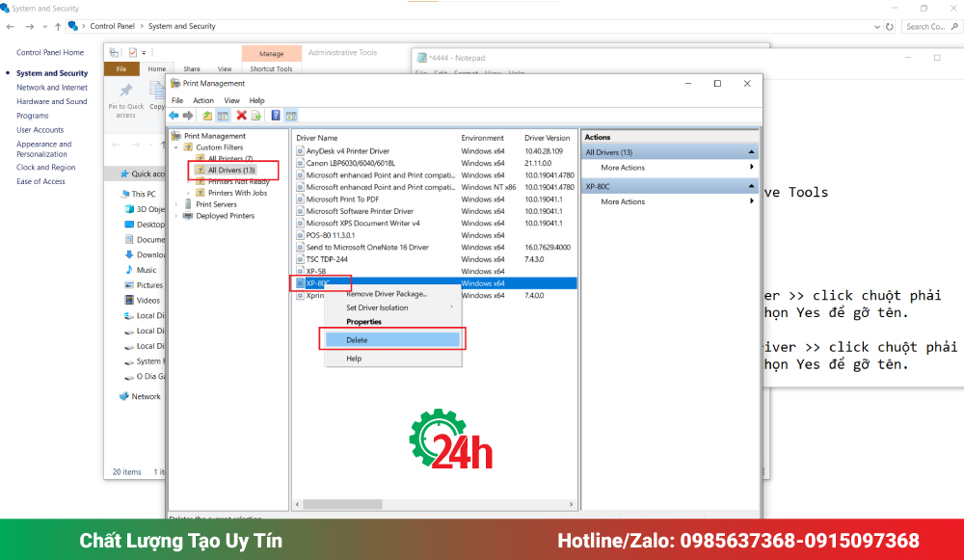964x560 pixels.
Task: Open the User Accounts link
Action: [40, 130]
